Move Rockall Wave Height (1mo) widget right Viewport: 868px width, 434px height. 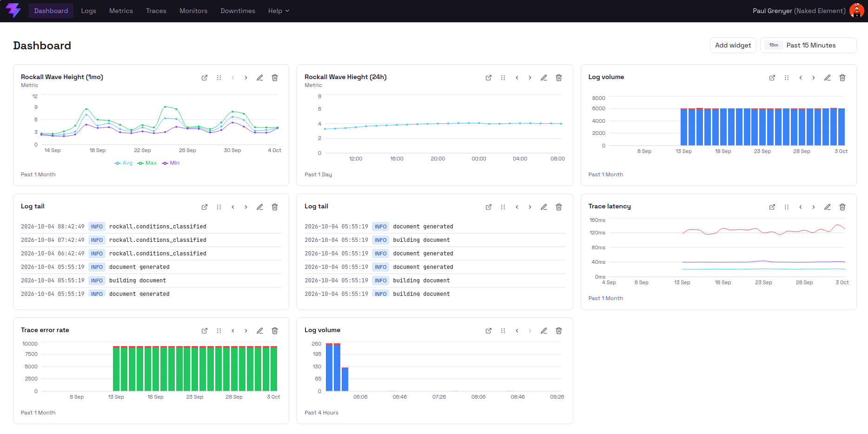(x=246, y=78)
